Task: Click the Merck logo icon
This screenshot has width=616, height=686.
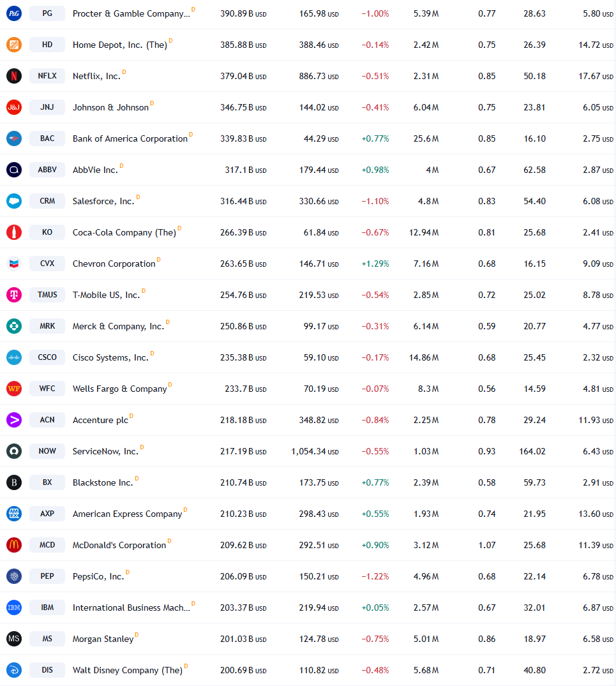Action: 14,326
